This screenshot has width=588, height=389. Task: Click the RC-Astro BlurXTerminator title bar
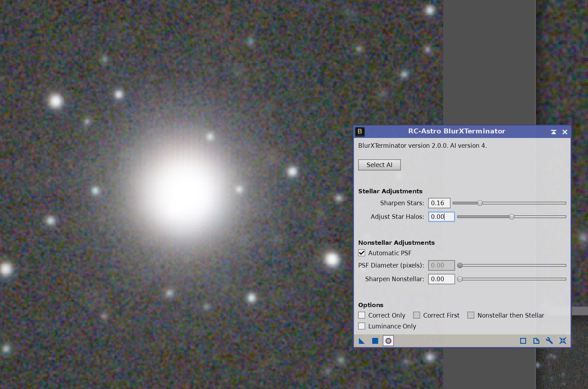coord(456,132)
